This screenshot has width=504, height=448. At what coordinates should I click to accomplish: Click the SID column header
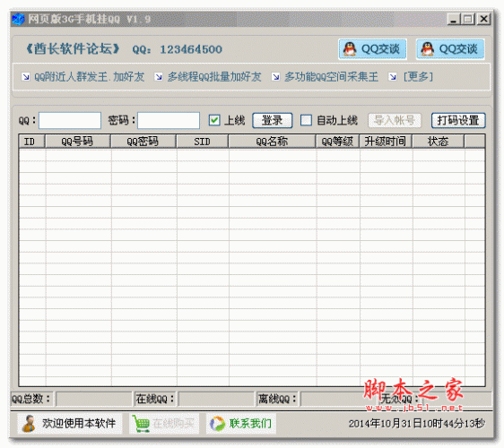(x=202, y=142)
